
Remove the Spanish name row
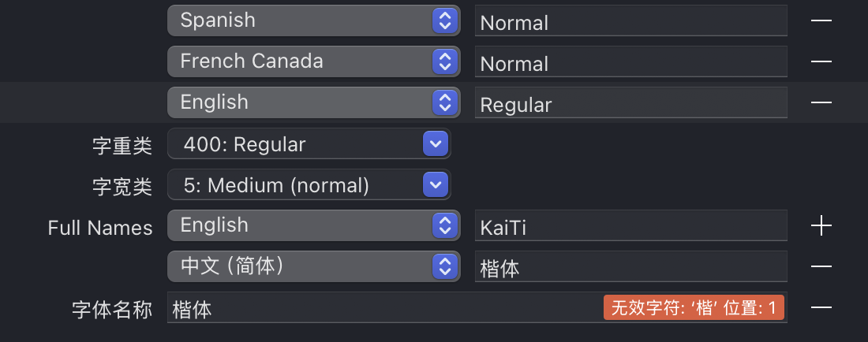click(821, 20)
